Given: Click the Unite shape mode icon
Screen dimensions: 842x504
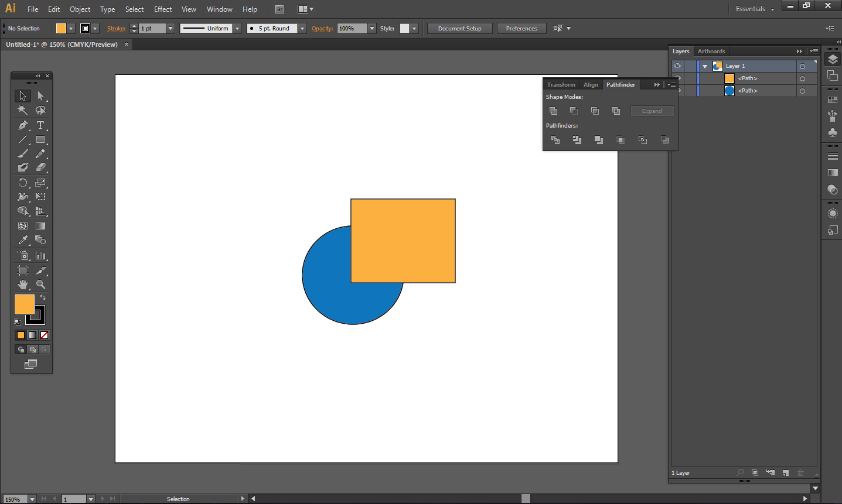Looking at the screenshot, I should (x=553, y=111).
